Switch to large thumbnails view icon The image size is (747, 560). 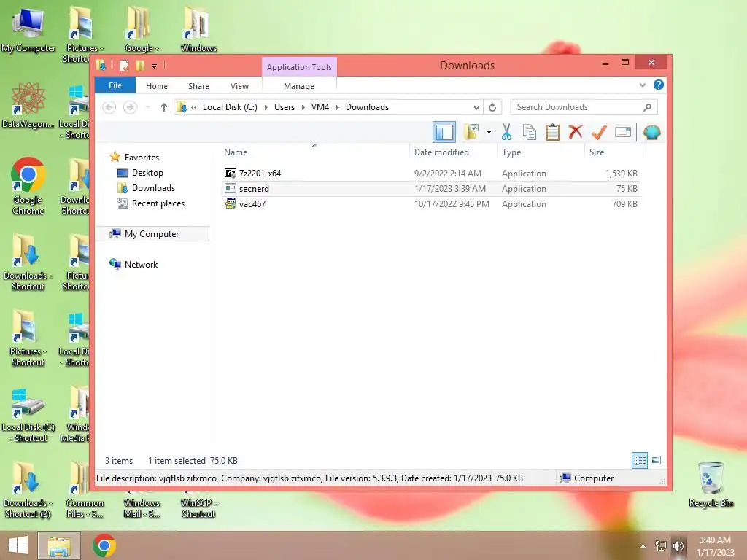tap(656, 461)
